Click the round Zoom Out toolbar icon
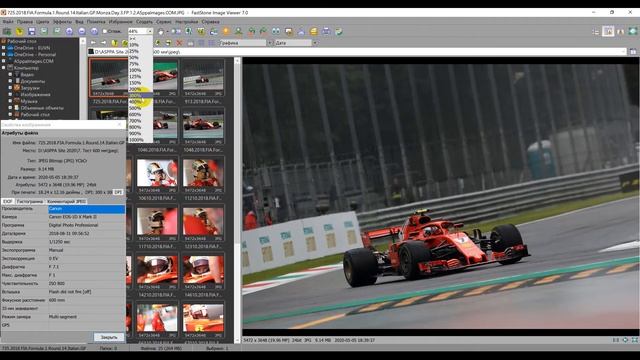The height and width of the screenshot is (360, 640). [82, 31]
